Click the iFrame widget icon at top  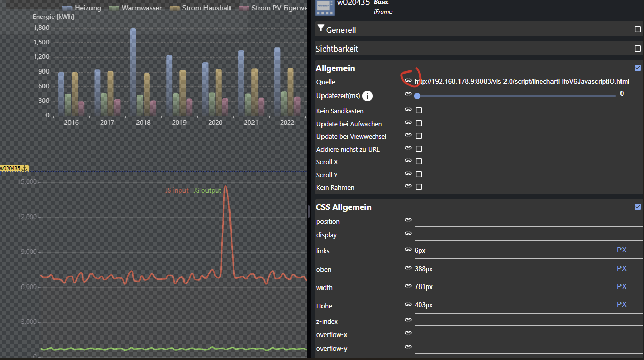(325, 7)
